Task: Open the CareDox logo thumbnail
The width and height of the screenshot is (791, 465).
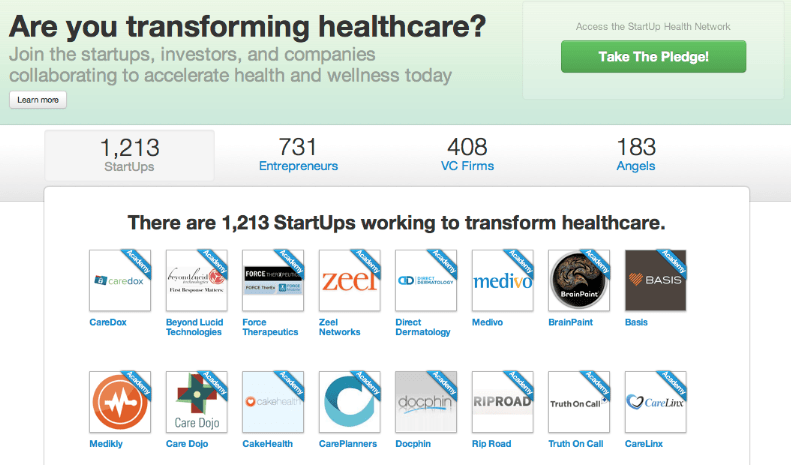Action: point(119,281)
